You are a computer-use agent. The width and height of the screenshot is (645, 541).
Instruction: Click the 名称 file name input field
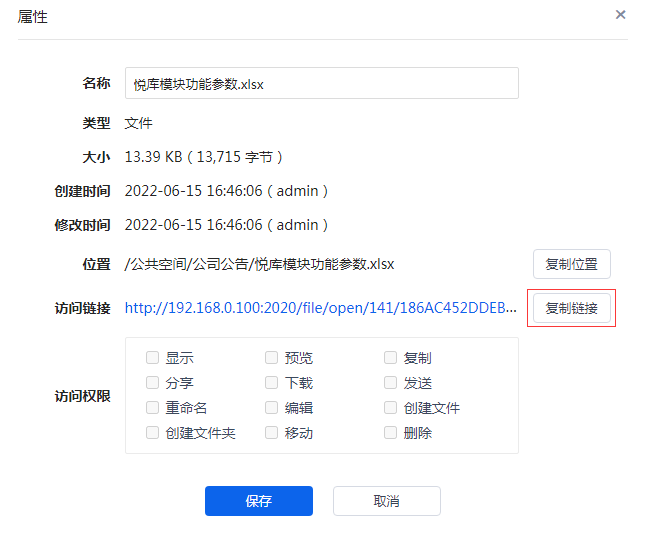[321, 84]
